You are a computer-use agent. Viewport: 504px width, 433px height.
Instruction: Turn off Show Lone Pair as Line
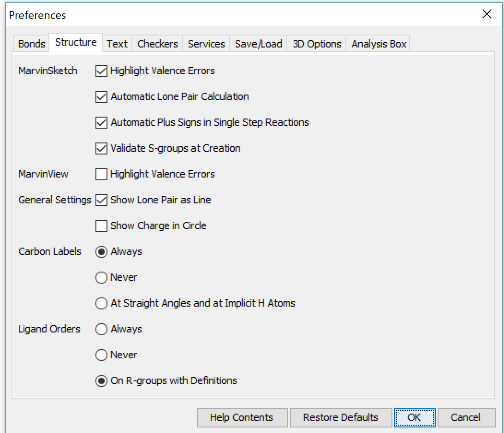point(101,200)
